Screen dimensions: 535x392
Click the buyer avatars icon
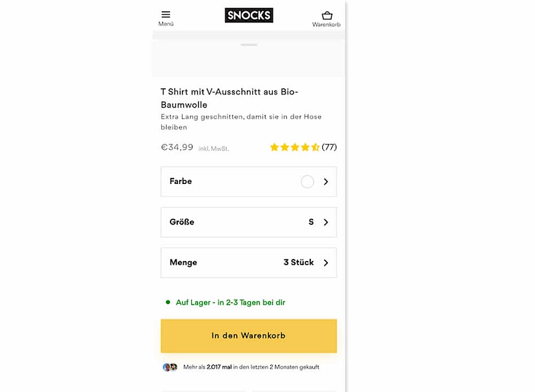pos(171,367)
